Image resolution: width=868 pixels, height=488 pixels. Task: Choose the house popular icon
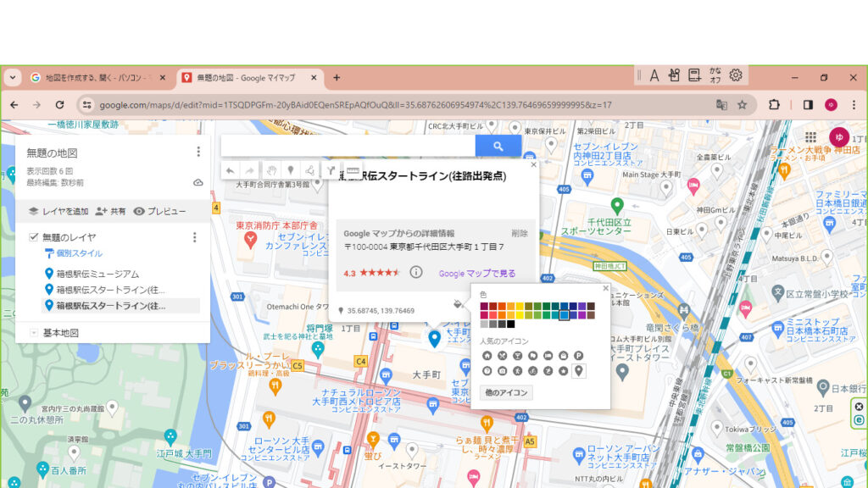tap(487, 356)
